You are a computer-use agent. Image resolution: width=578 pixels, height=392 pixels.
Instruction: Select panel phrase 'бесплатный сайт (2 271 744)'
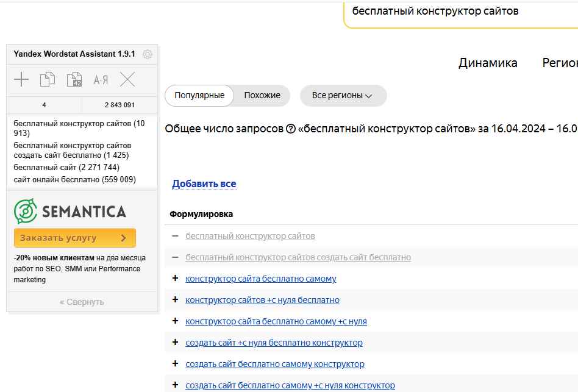pos(66,167)
